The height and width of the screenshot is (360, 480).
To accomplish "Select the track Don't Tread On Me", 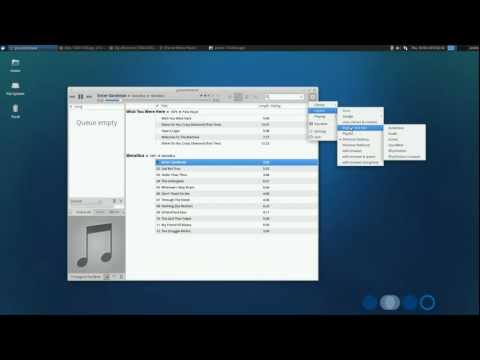I will click(237, 194).
